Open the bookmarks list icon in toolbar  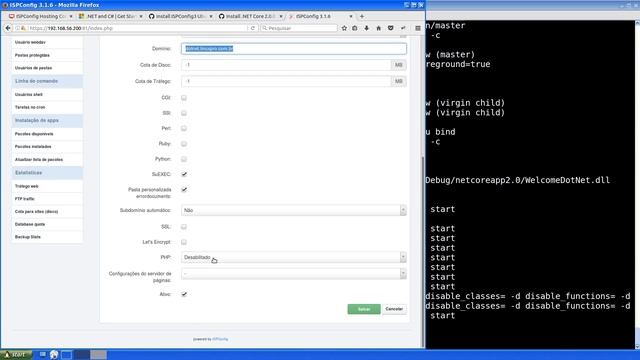coord(355,28)
